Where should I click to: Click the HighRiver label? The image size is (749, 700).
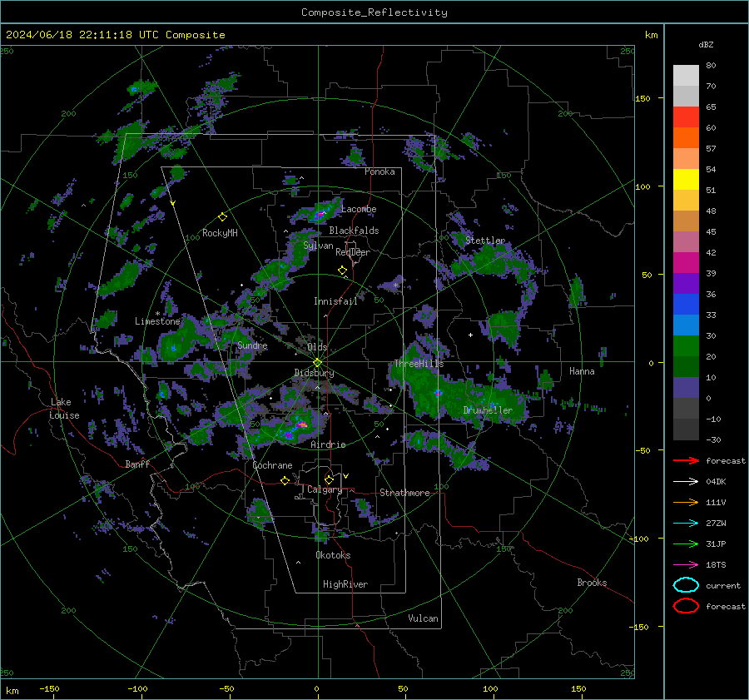click(345, 584)
